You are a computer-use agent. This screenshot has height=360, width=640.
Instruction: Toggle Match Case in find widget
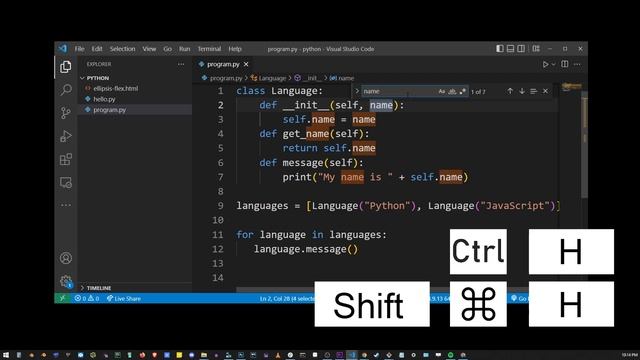pyautogui.click(x=442, y=91)
